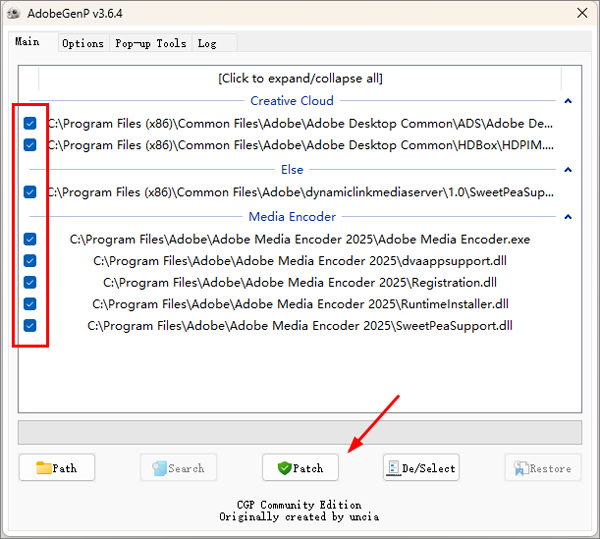The height and width of the screenshot is (539, 600).
Task: Uncheck Media Encoder 2025\SweetPeaSupport.dll checkbox
Action: click(30, 326)
